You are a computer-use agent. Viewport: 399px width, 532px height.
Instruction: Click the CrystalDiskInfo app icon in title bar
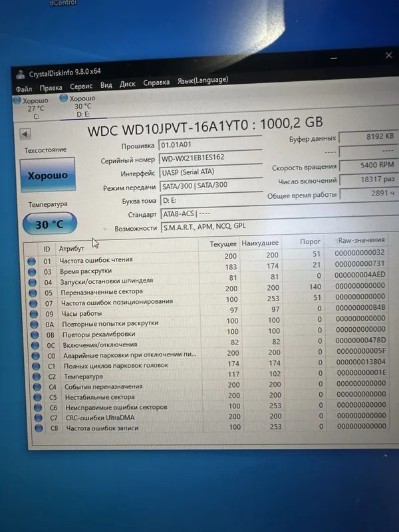(21, 74)
